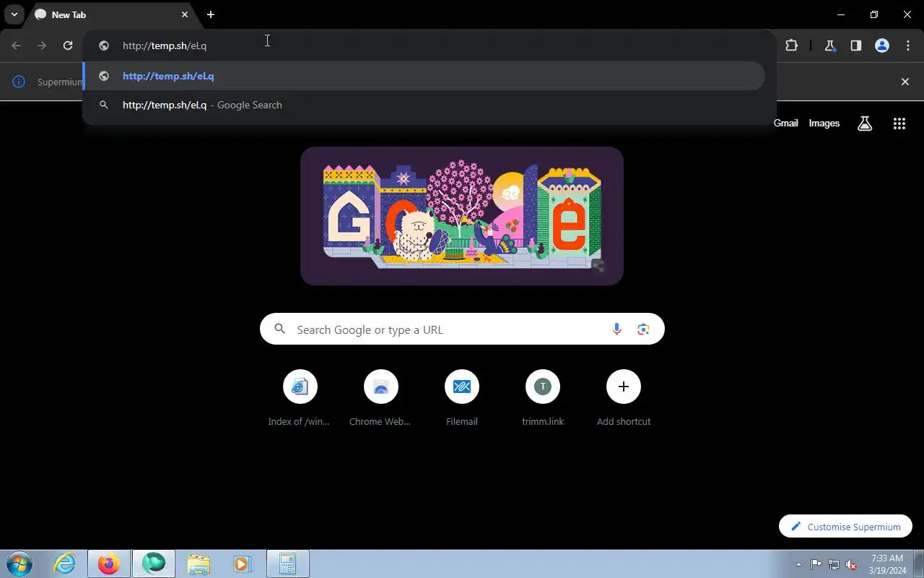Share the Google Doodle via share icon
The height and width of the screenshot is (578, 924).
[598, 267]
